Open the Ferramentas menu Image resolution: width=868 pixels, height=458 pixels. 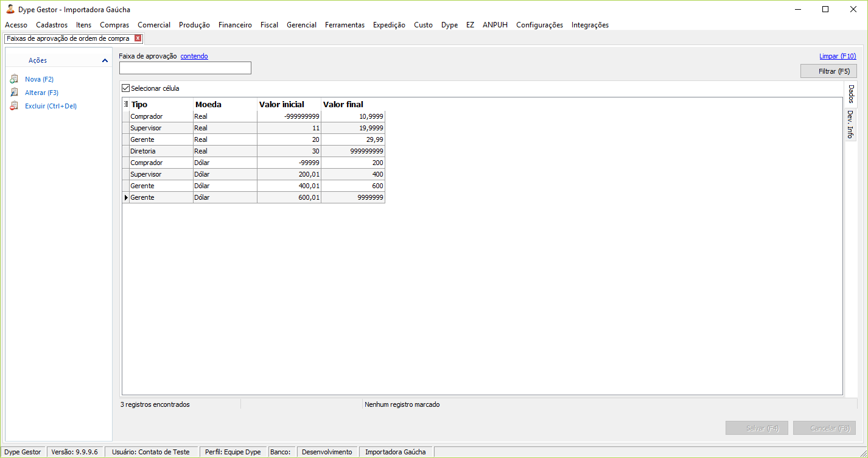coord(345,25)
